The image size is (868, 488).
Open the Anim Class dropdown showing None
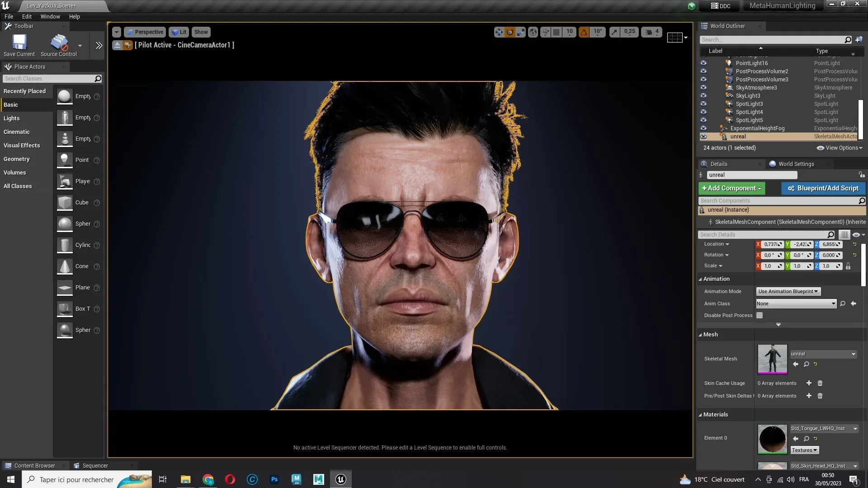point(795,303)
